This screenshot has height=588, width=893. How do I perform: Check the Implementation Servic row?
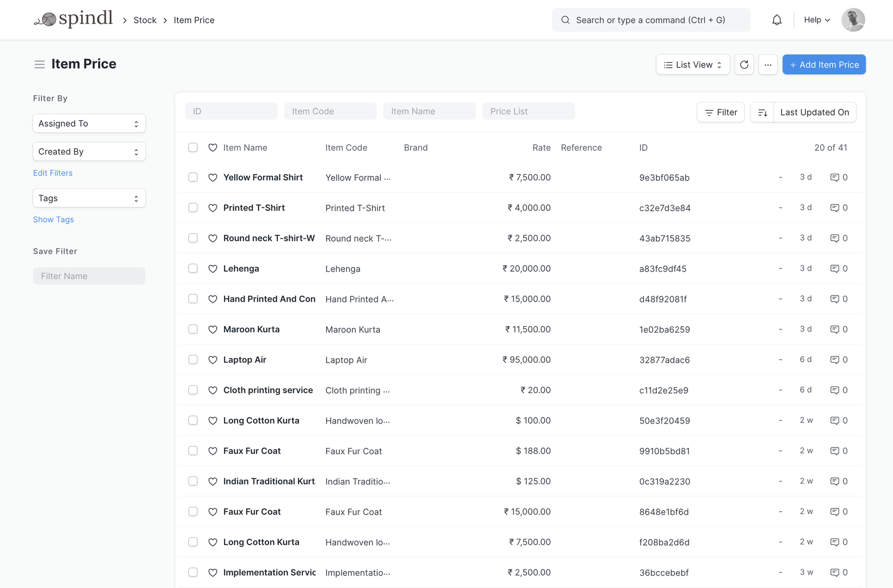pos(193,573)
